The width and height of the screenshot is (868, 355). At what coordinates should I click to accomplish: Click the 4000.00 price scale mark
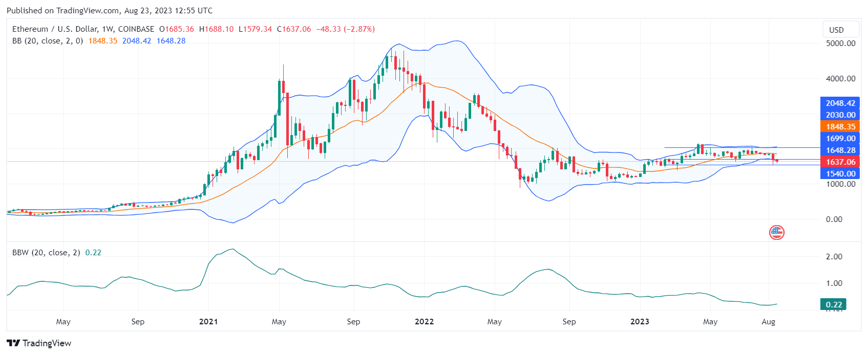point(840,79)
